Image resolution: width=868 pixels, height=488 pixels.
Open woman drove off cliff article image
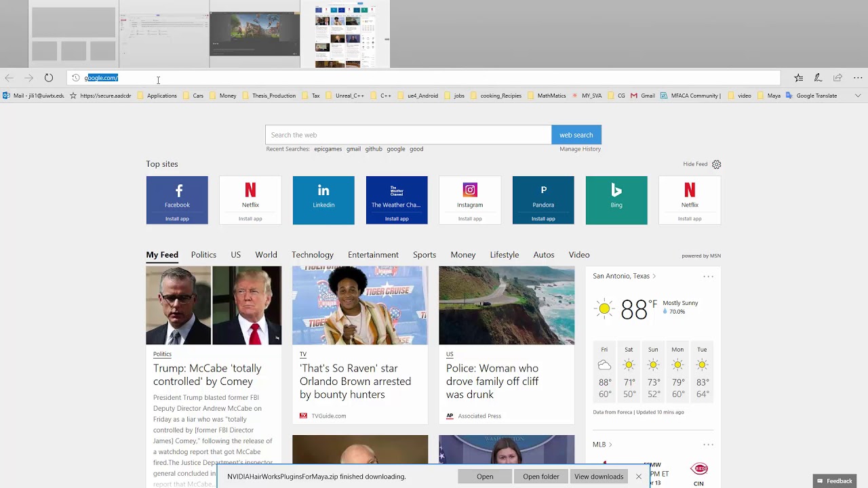[x=507, y=305]
